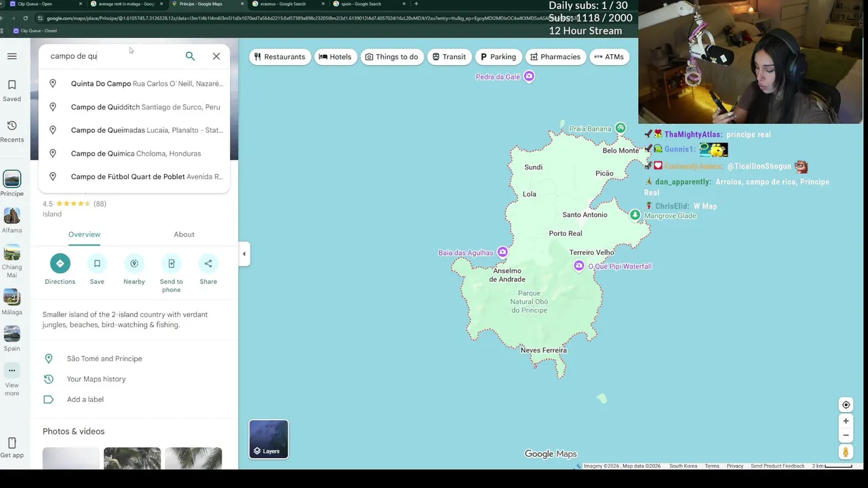Click the Neves Ferreira map label
Screen dimensions: 868x488
[544, 350]
